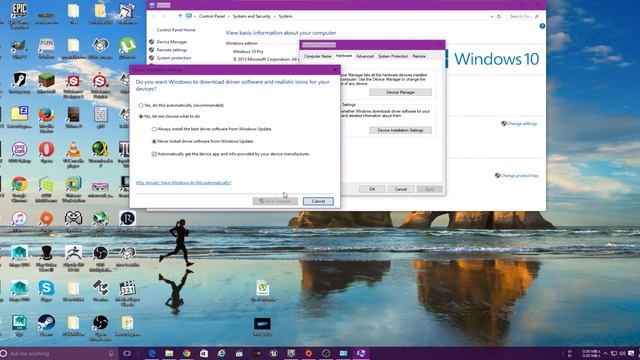Click Device Manager button in System Properties
This screenshot has width=640, height=360.
click(400, 92)
